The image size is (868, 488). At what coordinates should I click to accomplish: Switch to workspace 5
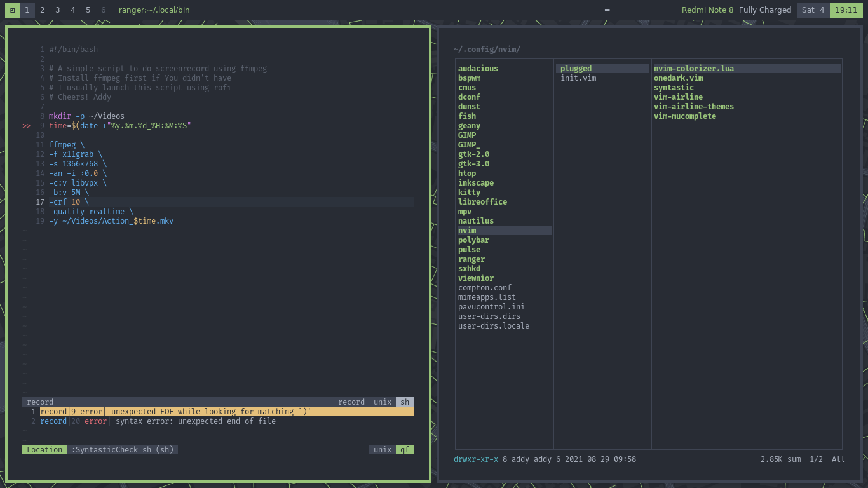(x=88, y=10)
